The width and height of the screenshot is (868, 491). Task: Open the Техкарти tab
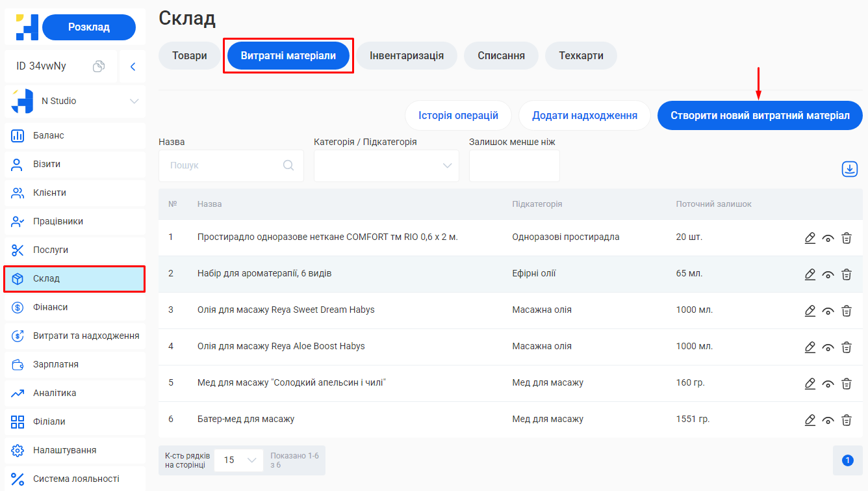pos(581,56)
